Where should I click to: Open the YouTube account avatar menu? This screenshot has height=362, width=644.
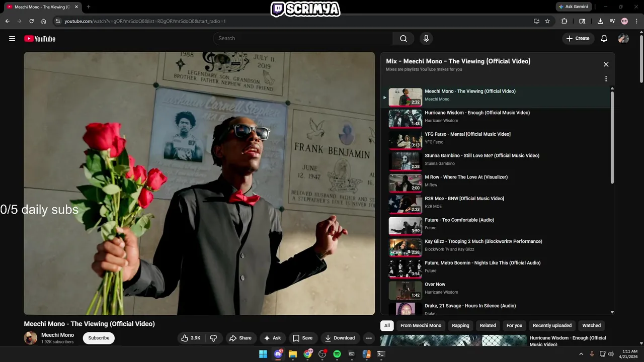click(x=623, y=38)
